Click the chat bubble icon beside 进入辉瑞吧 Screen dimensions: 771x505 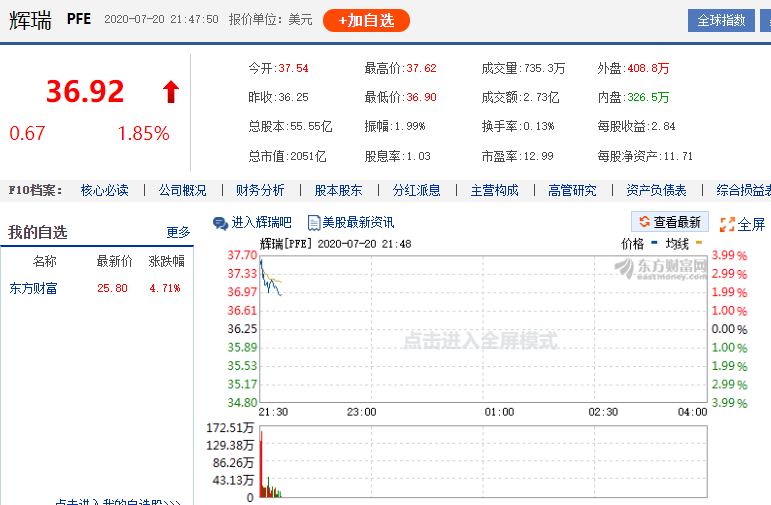(220, 223)
